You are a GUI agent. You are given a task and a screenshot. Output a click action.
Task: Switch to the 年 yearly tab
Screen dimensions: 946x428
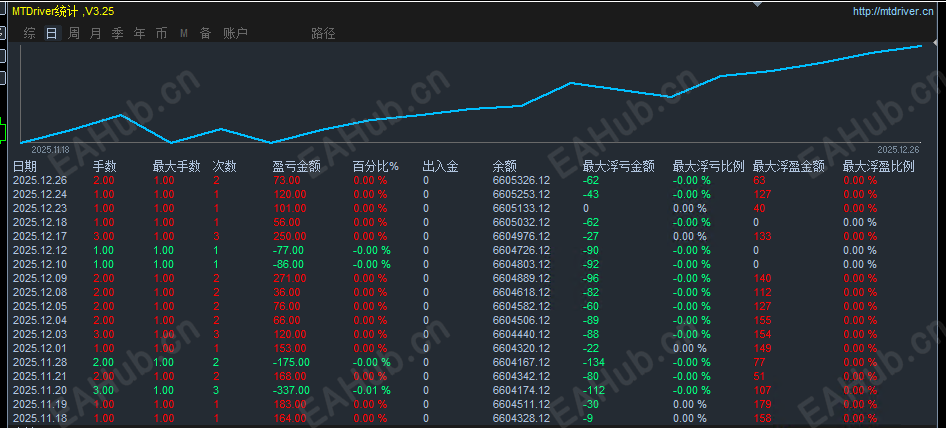[139, 33]
